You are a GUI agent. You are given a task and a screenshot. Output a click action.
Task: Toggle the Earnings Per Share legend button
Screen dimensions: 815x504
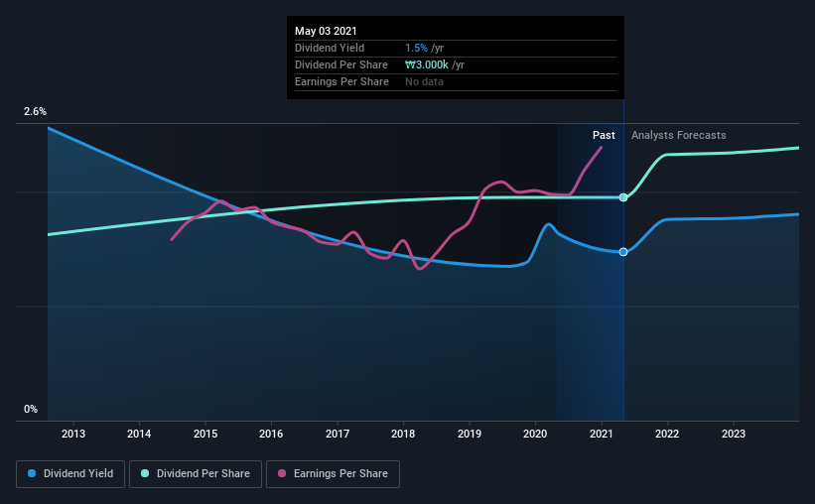tap(333, 474)
